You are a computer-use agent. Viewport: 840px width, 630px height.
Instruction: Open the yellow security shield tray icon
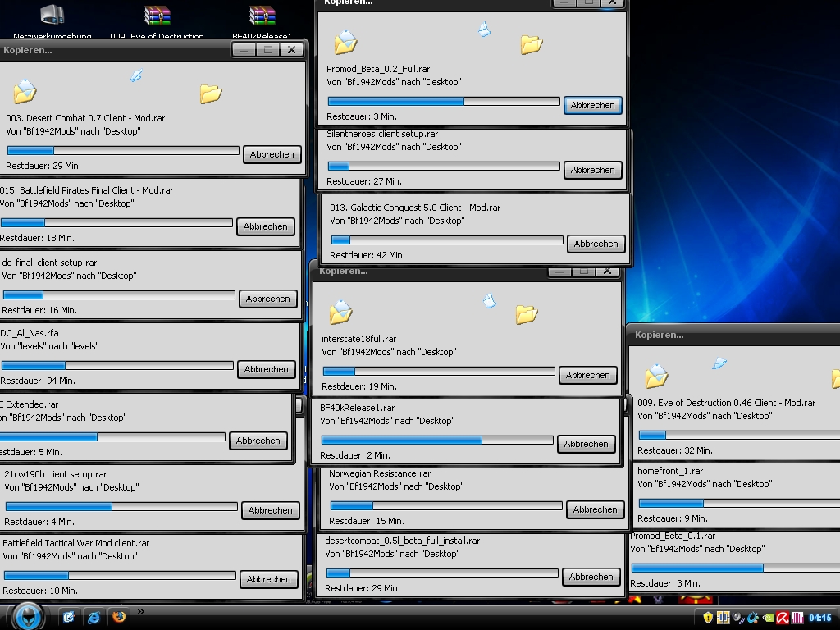(708, 618)
